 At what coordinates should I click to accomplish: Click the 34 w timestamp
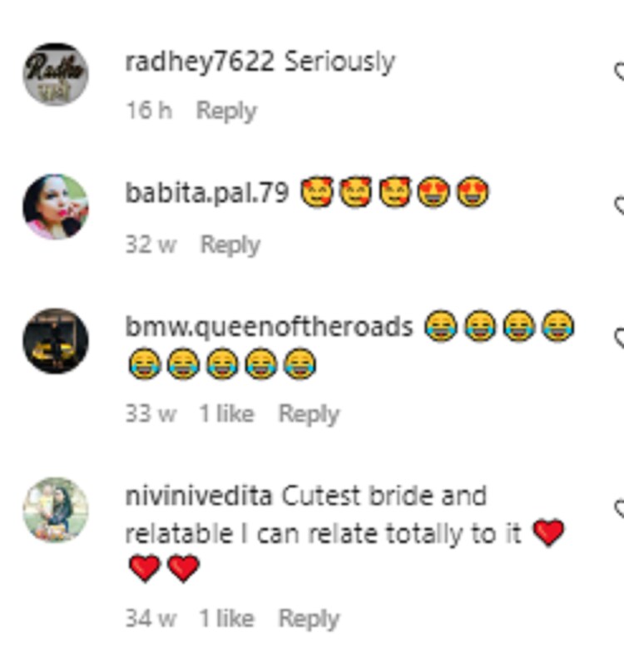[x=151, y=618]
